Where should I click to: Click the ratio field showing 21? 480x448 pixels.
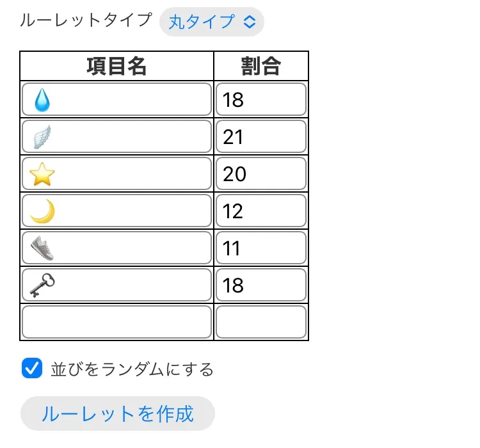point(260,137)
